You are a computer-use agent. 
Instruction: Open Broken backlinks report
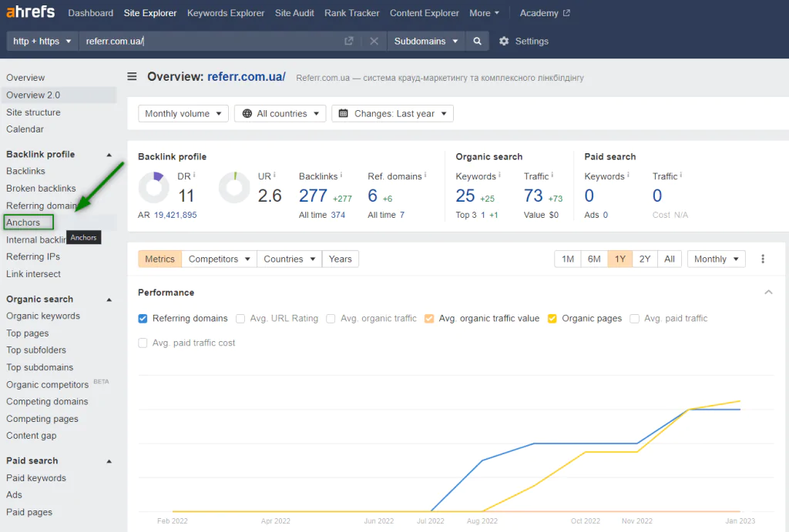41,189
